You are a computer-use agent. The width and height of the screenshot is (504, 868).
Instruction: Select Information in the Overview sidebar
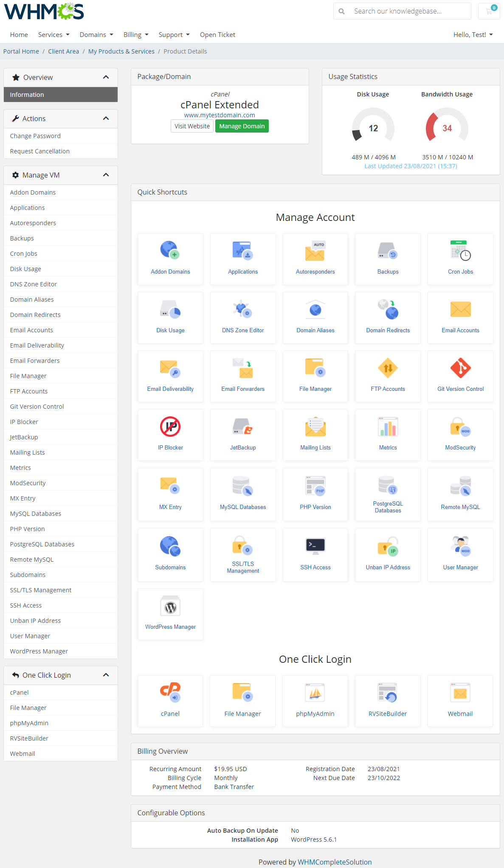(x=61, y=95)
